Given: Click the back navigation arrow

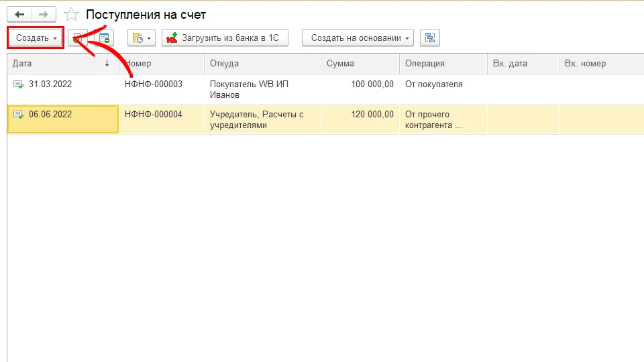Looking at the screenshot, I should point(19,14).
